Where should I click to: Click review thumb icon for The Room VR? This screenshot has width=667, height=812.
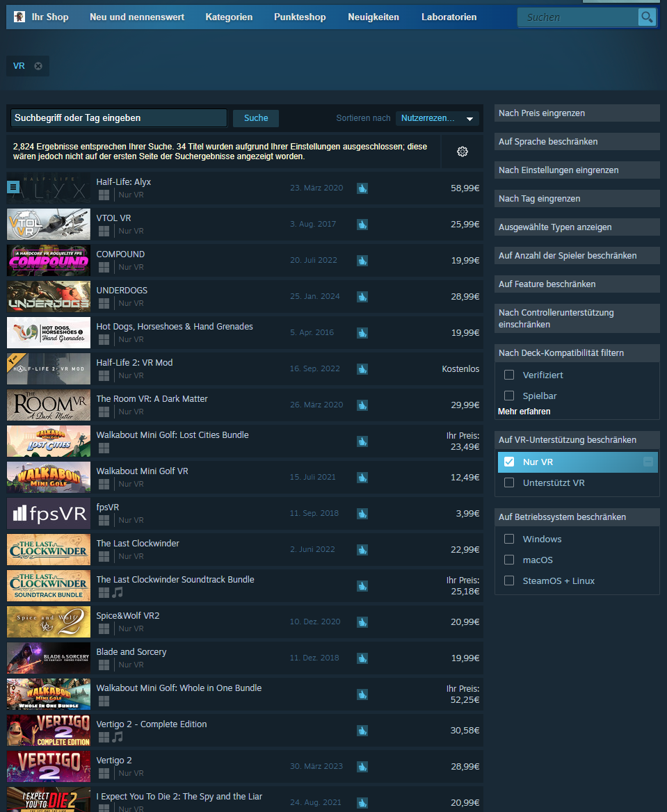[362, 405]
